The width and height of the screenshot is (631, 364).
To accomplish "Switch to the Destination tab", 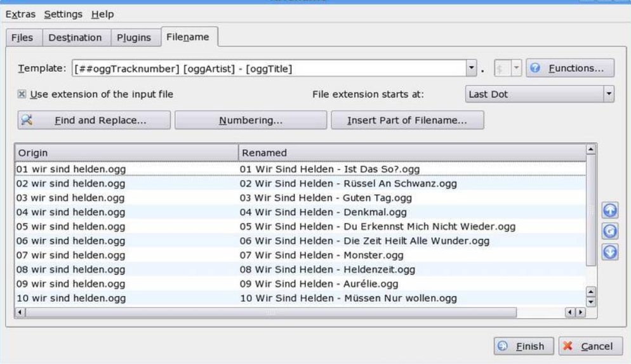I will click(76, 38).
